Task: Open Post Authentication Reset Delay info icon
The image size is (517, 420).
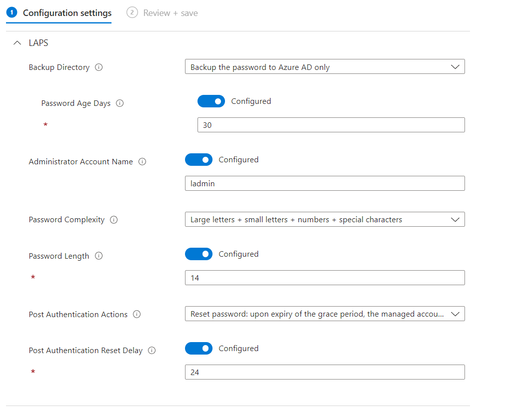Action: click(x=151, y=350)
